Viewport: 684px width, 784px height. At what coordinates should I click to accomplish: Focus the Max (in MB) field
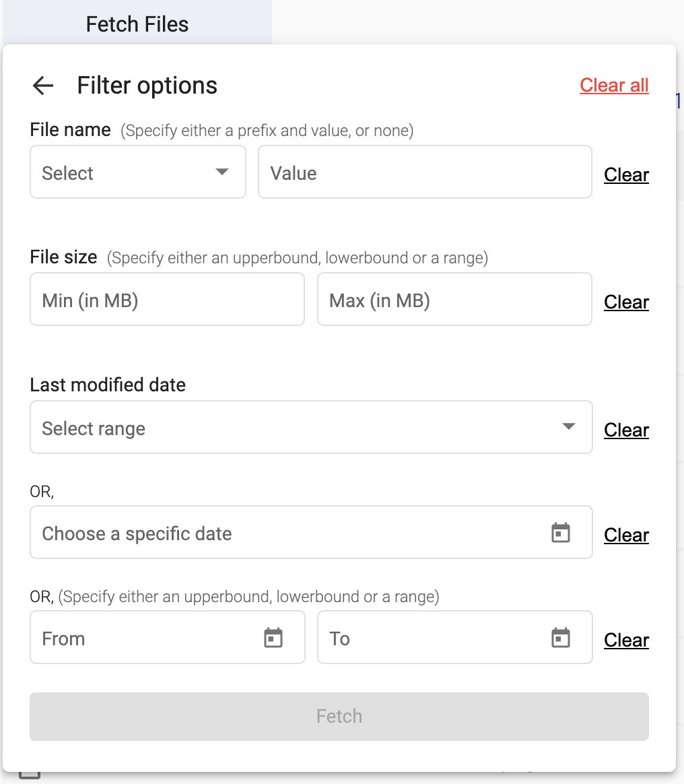point(454,300)
